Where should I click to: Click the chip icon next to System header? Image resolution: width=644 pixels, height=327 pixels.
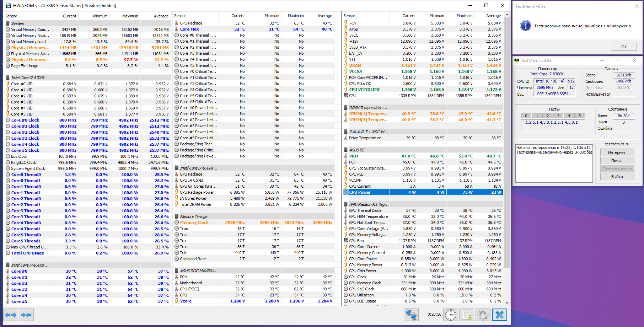[x=8, y=23]
